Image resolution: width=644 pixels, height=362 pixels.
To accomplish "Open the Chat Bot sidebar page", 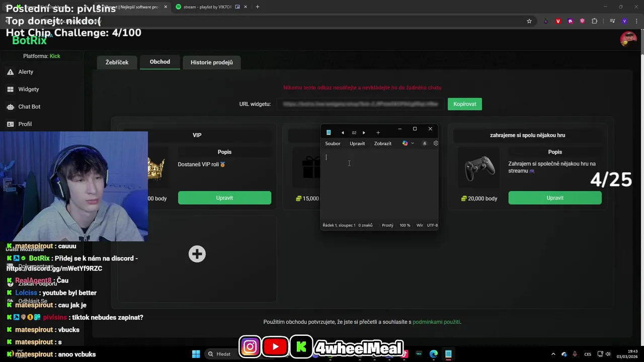I will pos(29,107).
